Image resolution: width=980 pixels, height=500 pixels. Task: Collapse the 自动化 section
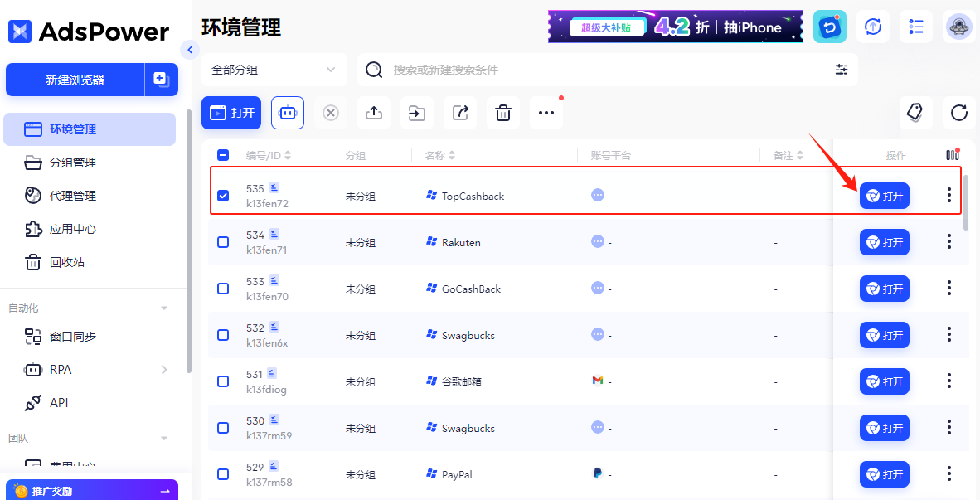[x=164, y=308]
